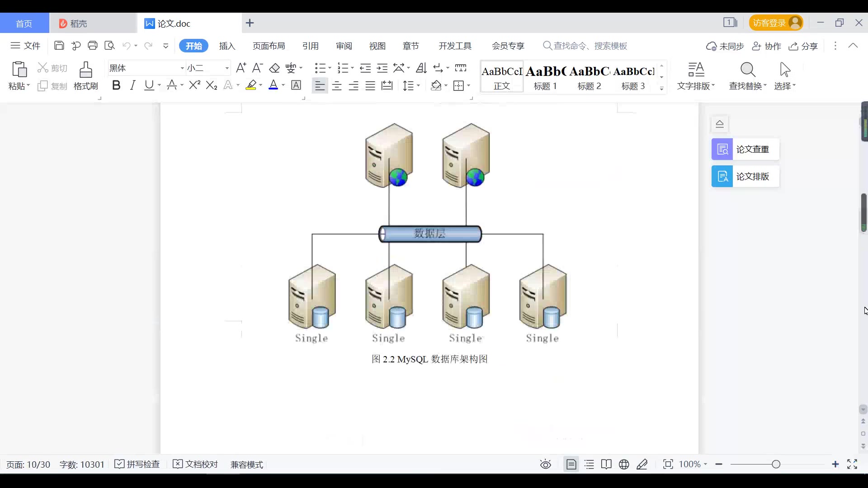The image size is (868, 488).
Task: Click the superscript X² icon
Action: 194,85
